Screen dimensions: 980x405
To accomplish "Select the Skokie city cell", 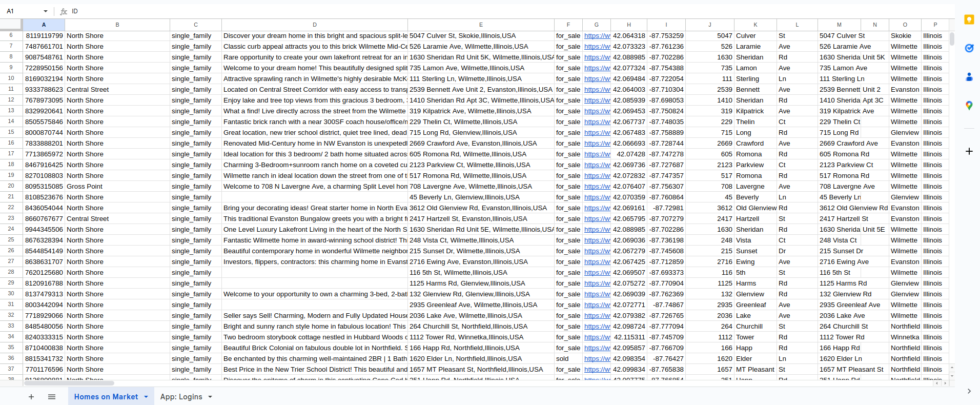I will 905,36.
